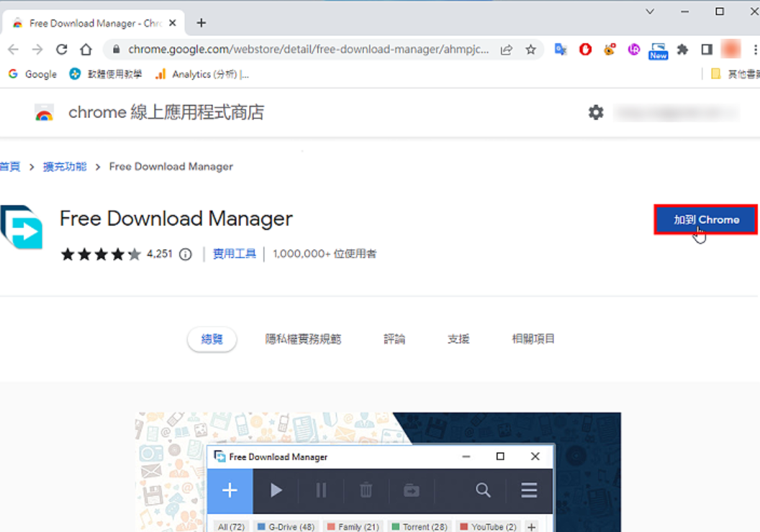This screenshot has width=760, height=532.
Task: Open the 擴充功能 breadcrumb link
Action: click(65, 167)
